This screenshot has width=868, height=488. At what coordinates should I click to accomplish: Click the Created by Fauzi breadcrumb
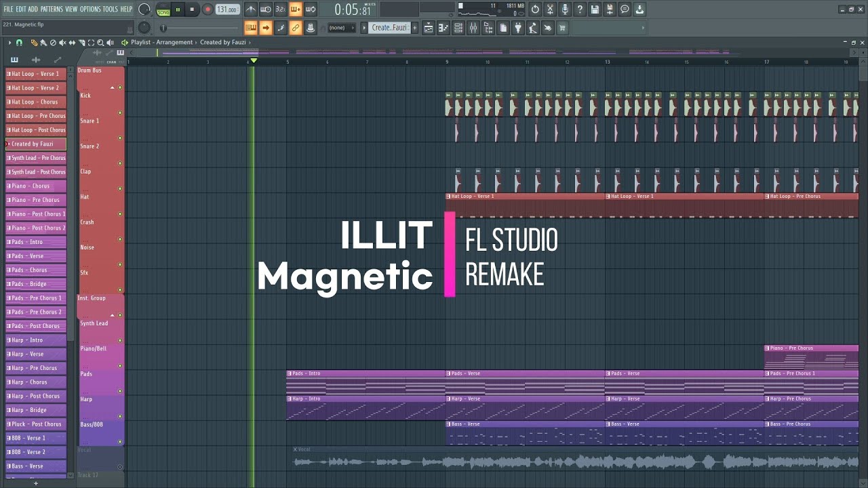(x=223, y=43)
